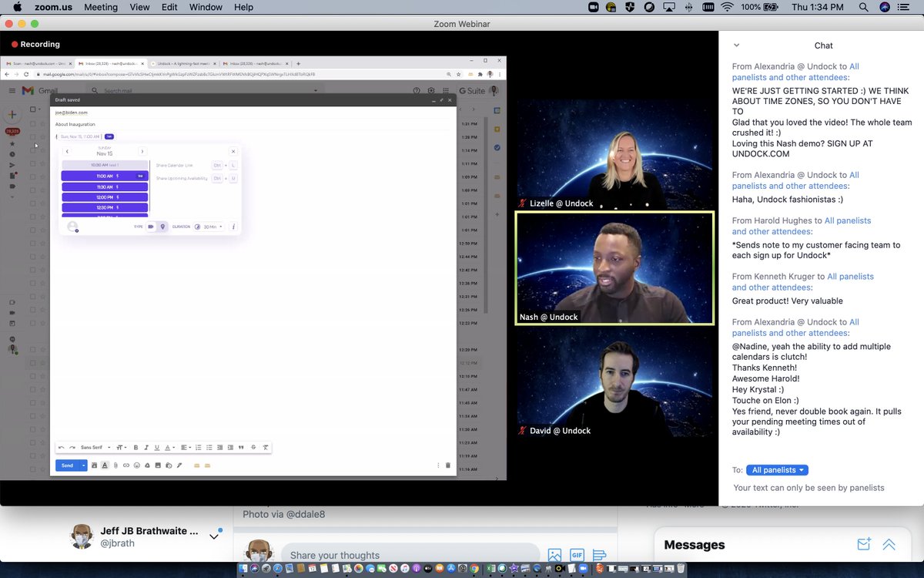Open the Meeting menu

pos(101,7)
